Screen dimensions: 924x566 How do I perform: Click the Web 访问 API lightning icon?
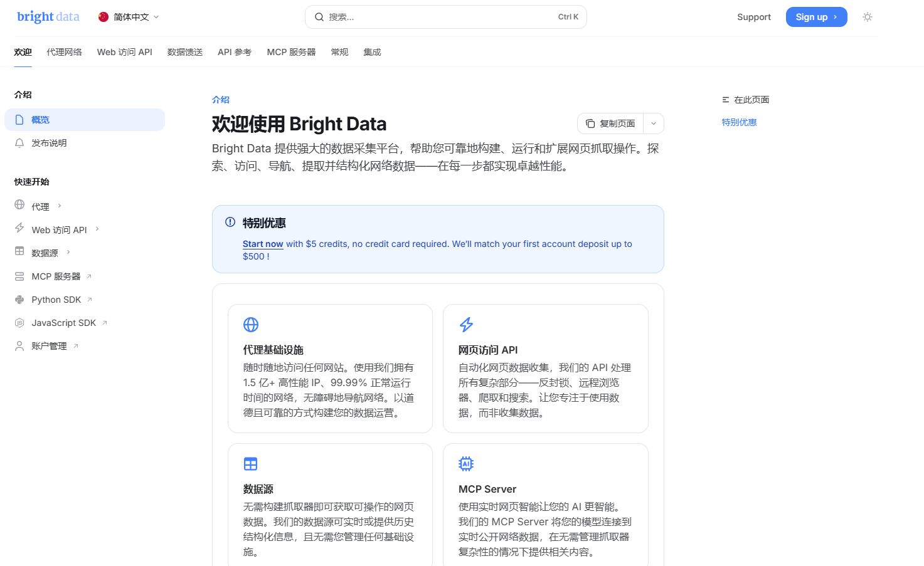click(x=19, y=228)
